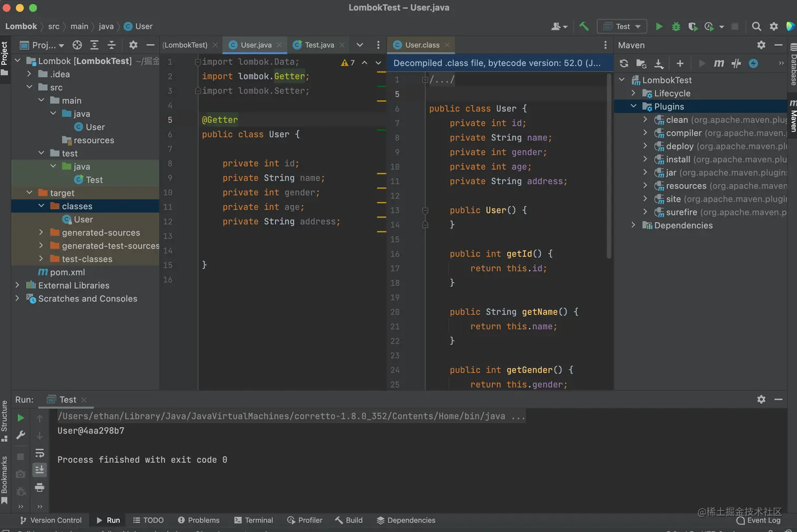The image size is (797, 532).
Task: Select pom.xml in the project tree
Action: pyautogui.click(x=67, y=272)
